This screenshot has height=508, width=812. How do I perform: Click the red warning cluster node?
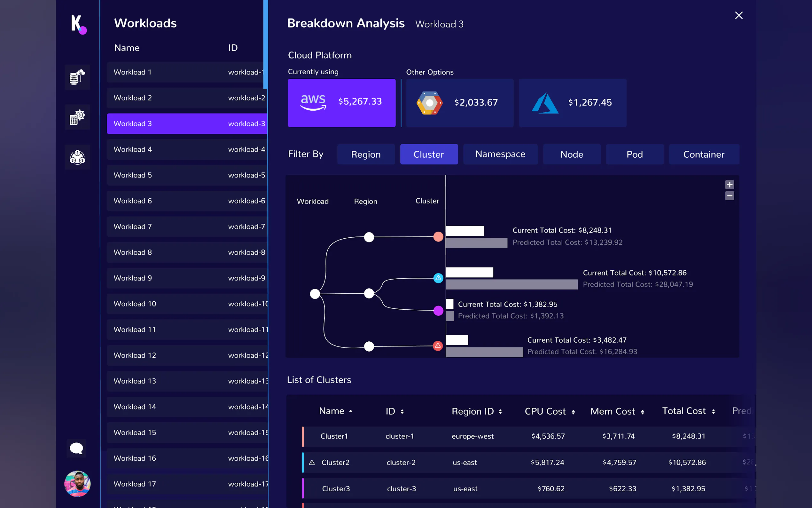(438, 346)
